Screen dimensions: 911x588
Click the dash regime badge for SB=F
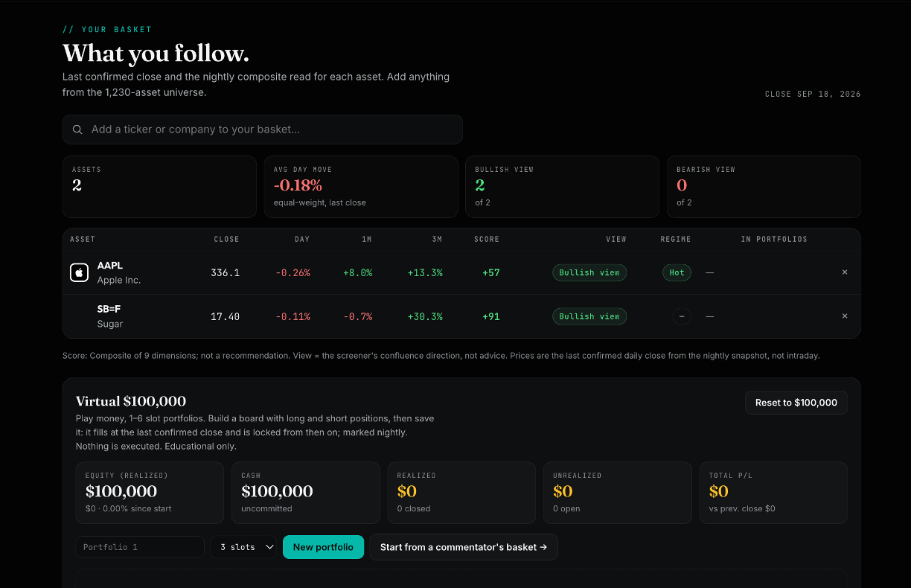tap(682, 316)
